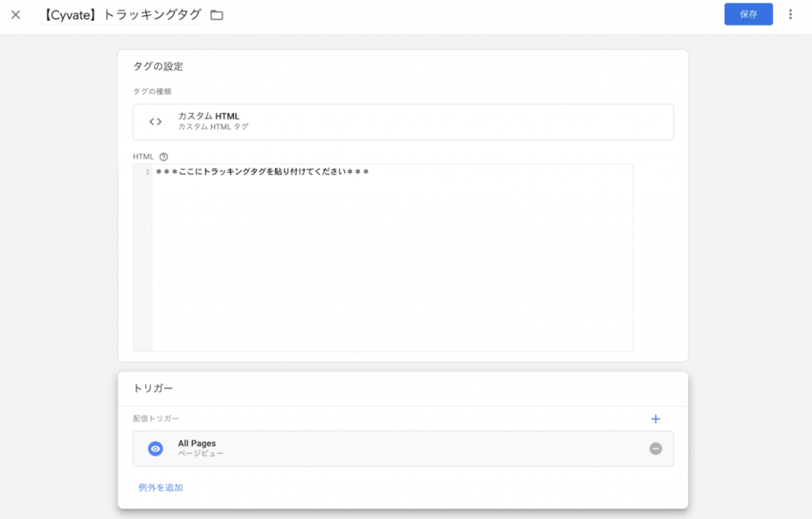Close the tag editor with the X icon
812x519 pixels.
[x=16, y=14]
